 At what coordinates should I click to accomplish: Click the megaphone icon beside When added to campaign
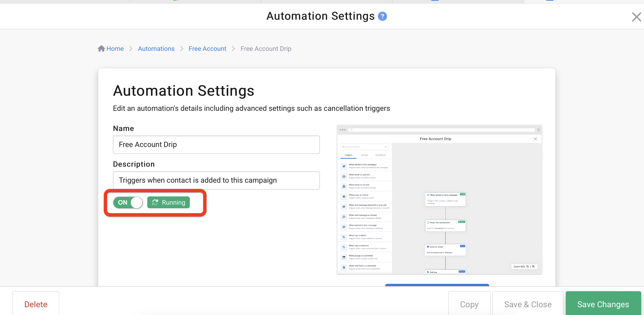coord(344,166)
